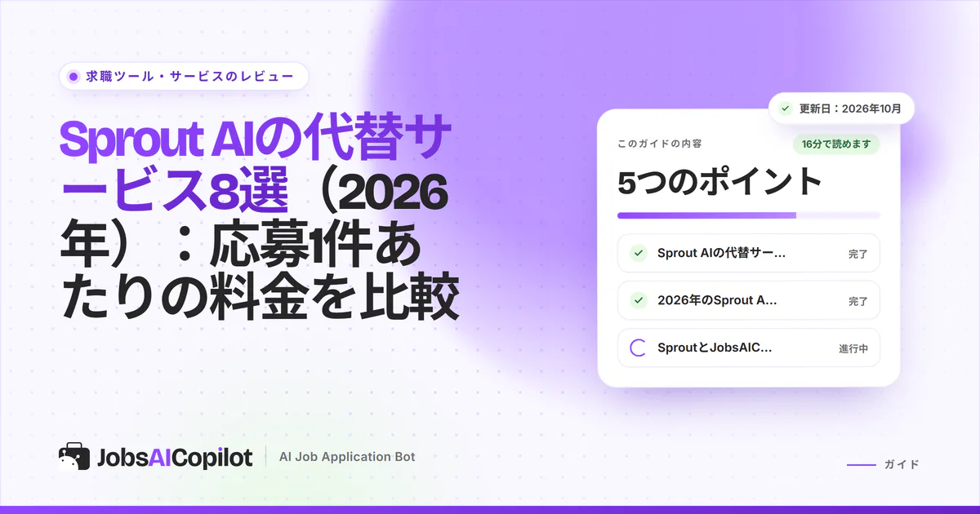This screenshot has height=514, width=980.
Task: Open the 'Sprout AIの代替サー…' list item
Action: 749,253
